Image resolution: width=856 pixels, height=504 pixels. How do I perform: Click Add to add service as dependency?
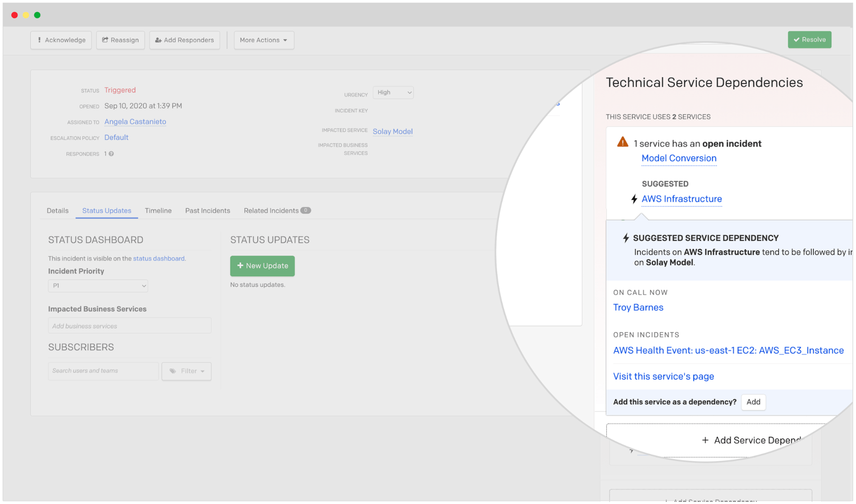pyautogui.click(x=753, y=402)
